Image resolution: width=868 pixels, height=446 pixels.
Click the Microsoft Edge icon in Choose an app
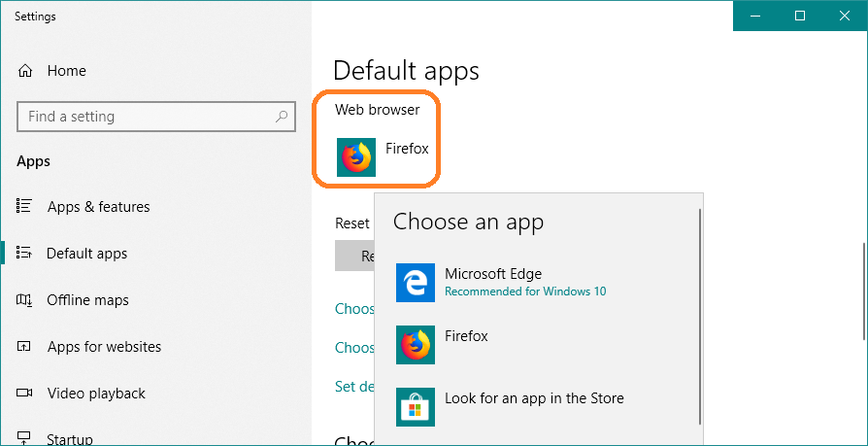(x=416, y=283)
